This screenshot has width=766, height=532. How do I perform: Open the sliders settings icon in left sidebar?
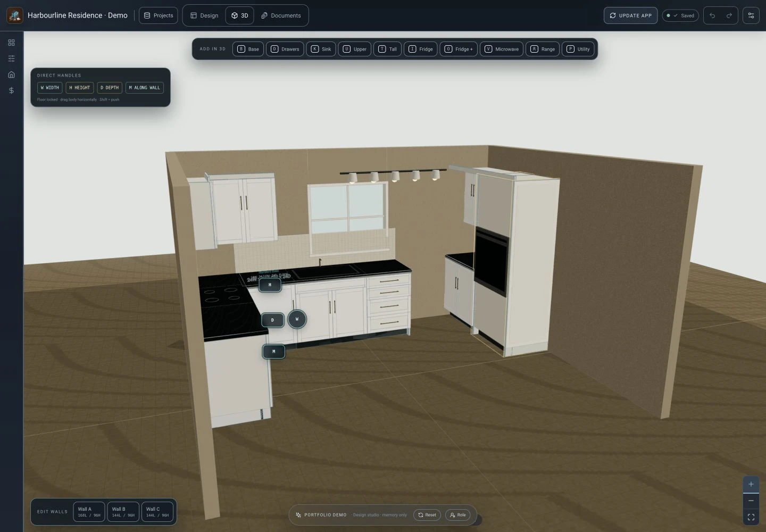tap(11, 59)
